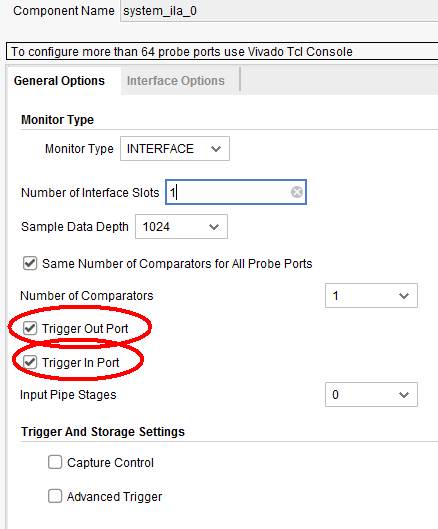Open the Monitor Type dropdown

pos(175,148)
